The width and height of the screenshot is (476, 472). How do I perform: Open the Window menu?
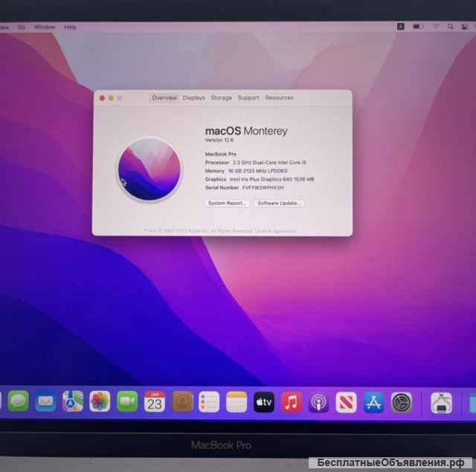click(45, 27)
